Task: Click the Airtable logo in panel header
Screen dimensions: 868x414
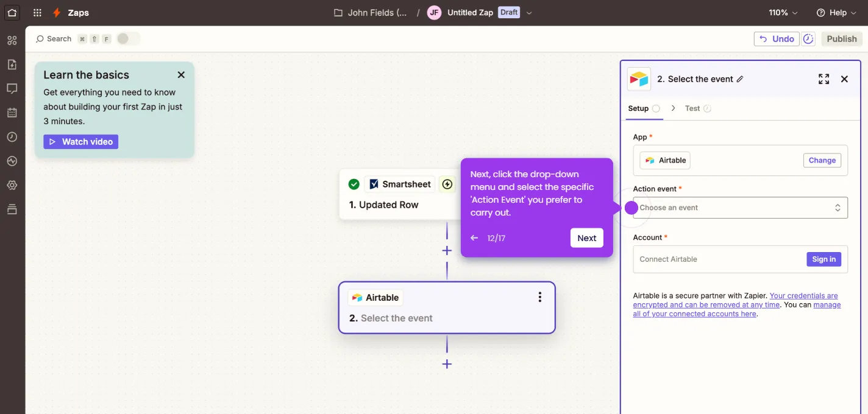Action: [x=639, y=79]
